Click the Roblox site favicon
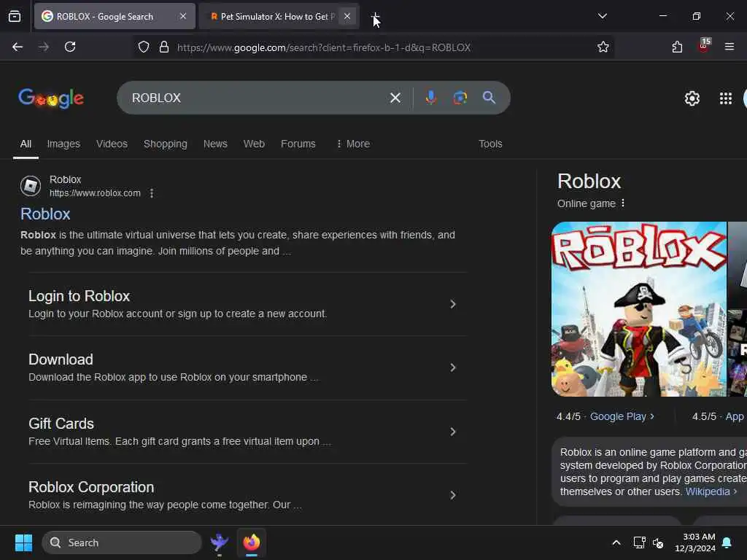 [31, 186]
